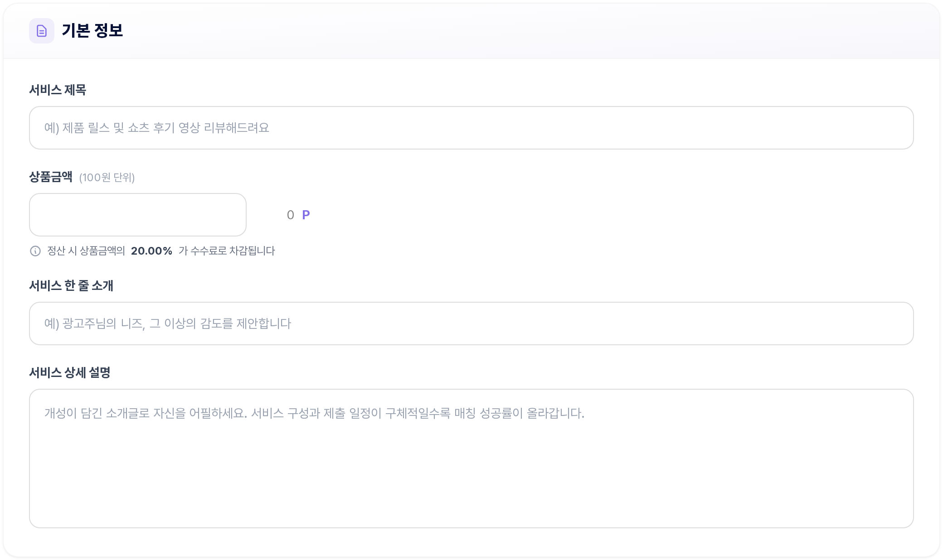Click the 정산 시 상품금액의 text
943x560 pixels.
86,251
